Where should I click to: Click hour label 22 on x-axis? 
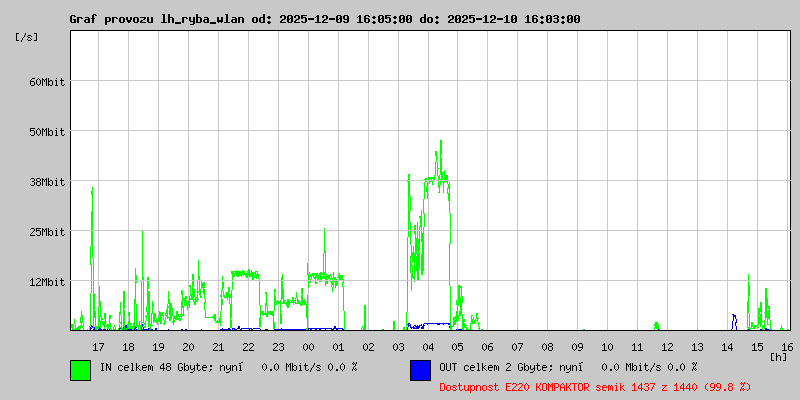248,347
